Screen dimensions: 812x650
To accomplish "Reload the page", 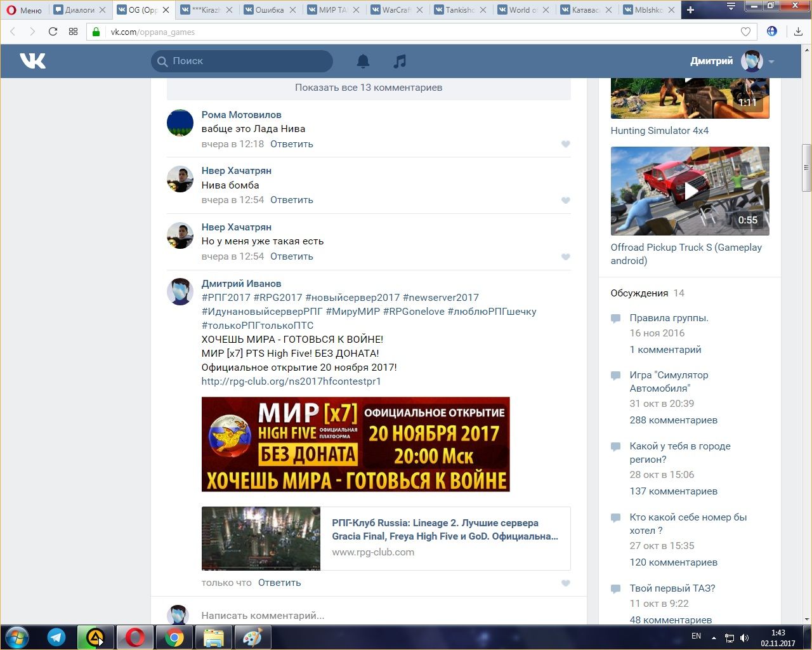I will click(x=53, y=32).
